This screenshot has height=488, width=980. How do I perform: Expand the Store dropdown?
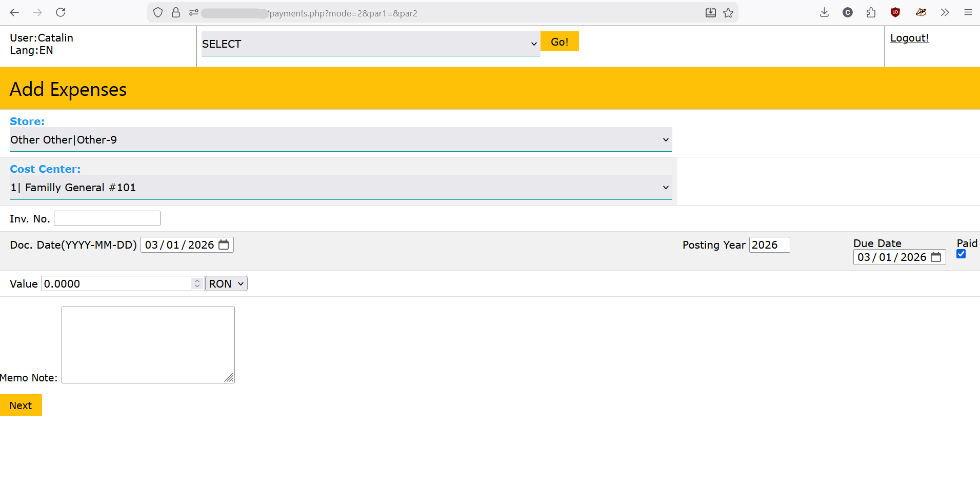(x=341, y=139)
